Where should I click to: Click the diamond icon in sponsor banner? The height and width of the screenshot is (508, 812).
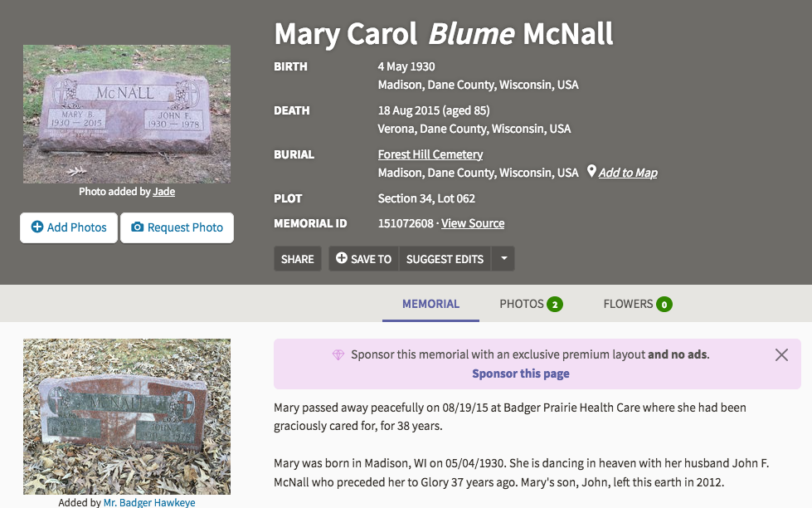(x=338, y=354)
